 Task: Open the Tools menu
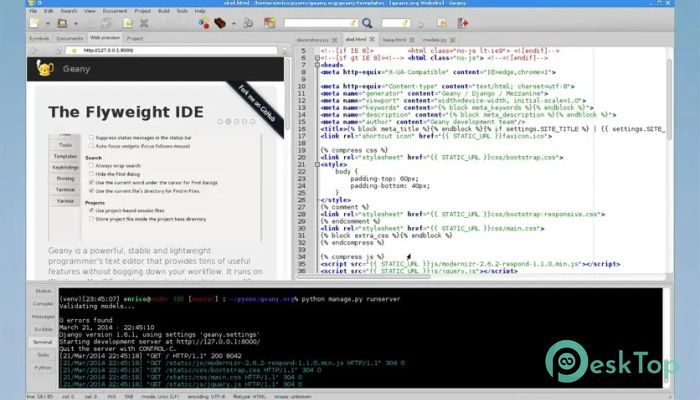182,11
